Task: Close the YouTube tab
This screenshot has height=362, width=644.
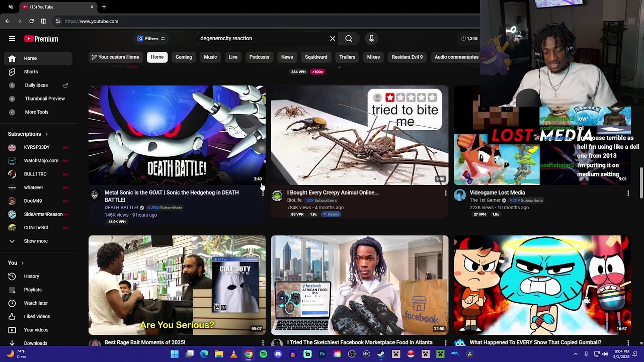Action: [92, 7]
